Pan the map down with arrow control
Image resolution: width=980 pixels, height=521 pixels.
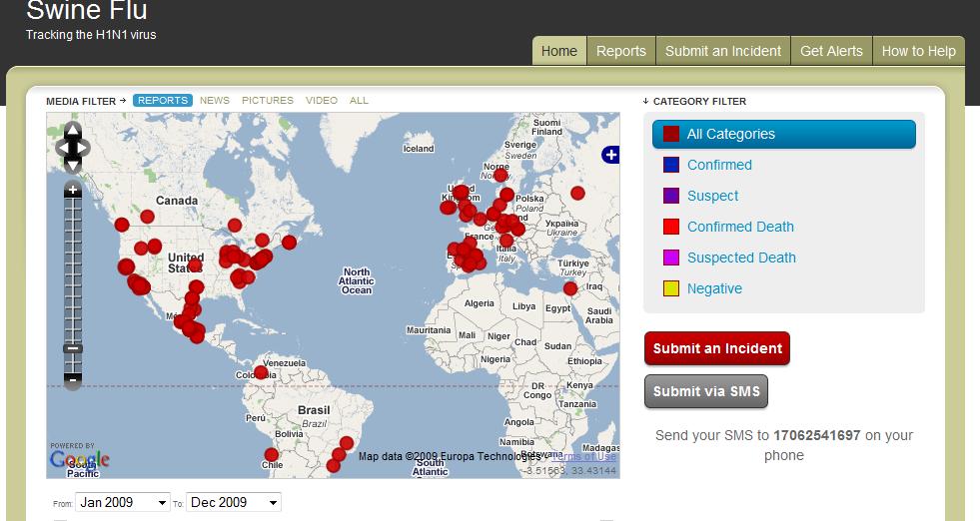pyautogui.click(x=73, y=165)
